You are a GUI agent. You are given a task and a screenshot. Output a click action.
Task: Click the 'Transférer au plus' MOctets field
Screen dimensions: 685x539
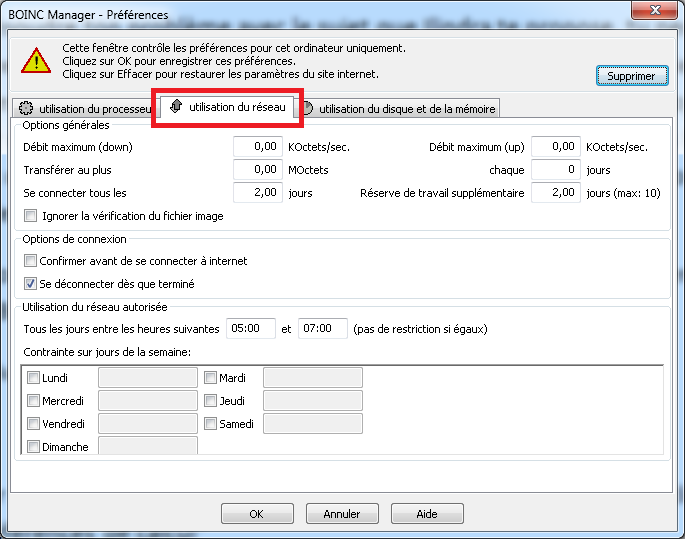tap(258, 169)
